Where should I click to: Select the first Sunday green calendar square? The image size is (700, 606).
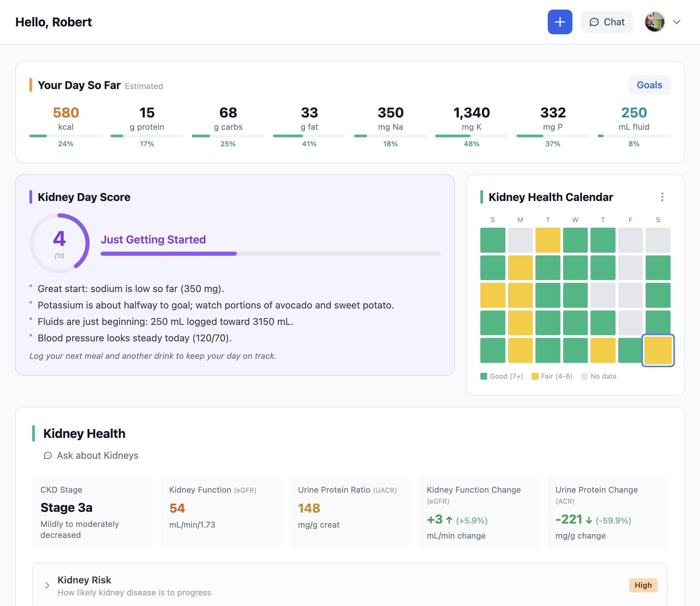(x=492, y=240)
